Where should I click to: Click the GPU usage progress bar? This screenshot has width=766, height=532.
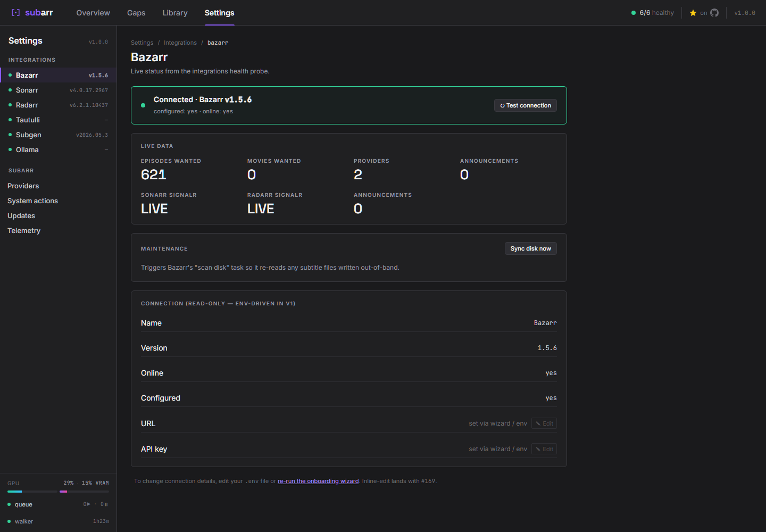(31, 492)
